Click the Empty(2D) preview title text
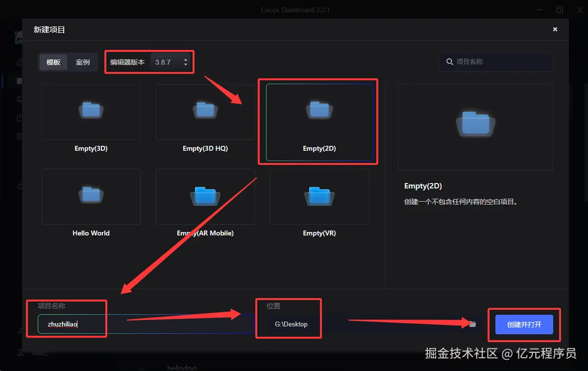 [423, 186]
